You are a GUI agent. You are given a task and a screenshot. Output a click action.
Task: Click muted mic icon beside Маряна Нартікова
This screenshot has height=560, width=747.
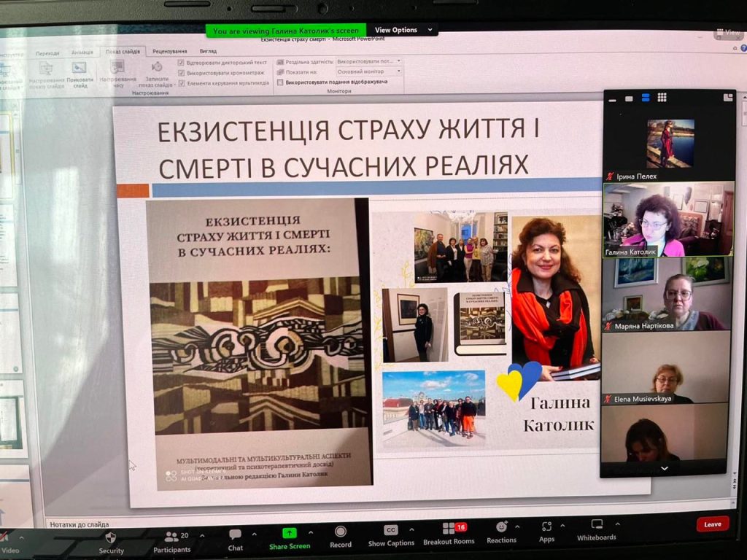(x=608, y=327)
